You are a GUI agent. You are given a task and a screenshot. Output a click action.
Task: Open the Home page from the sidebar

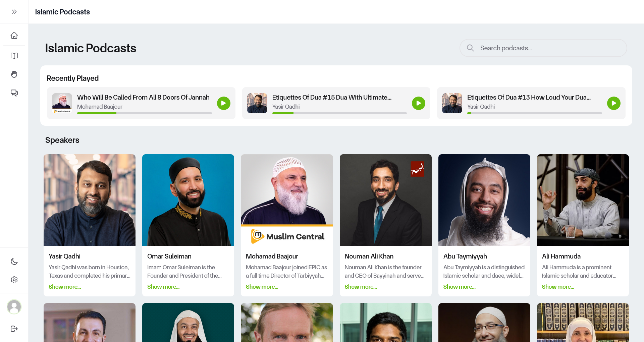[x=14, y=35]
